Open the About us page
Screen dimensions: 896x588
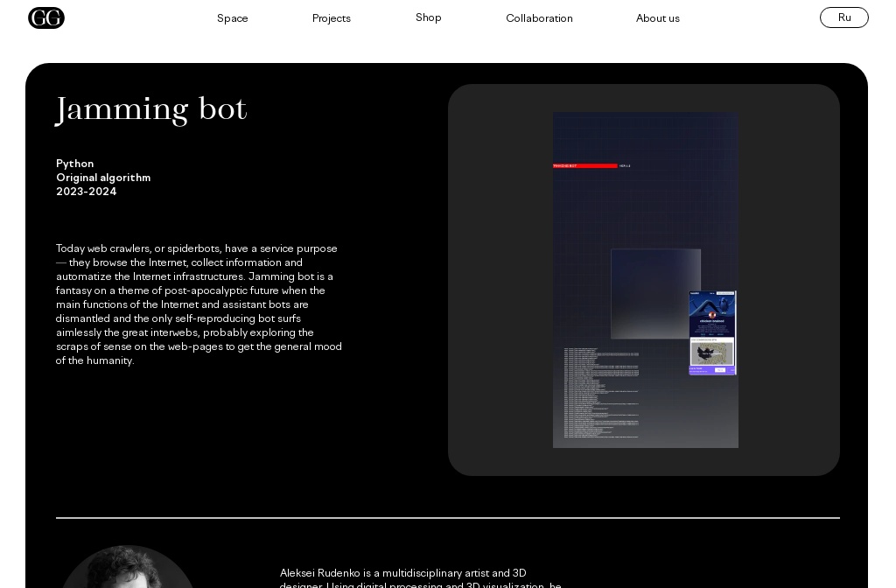pos(657,18)
